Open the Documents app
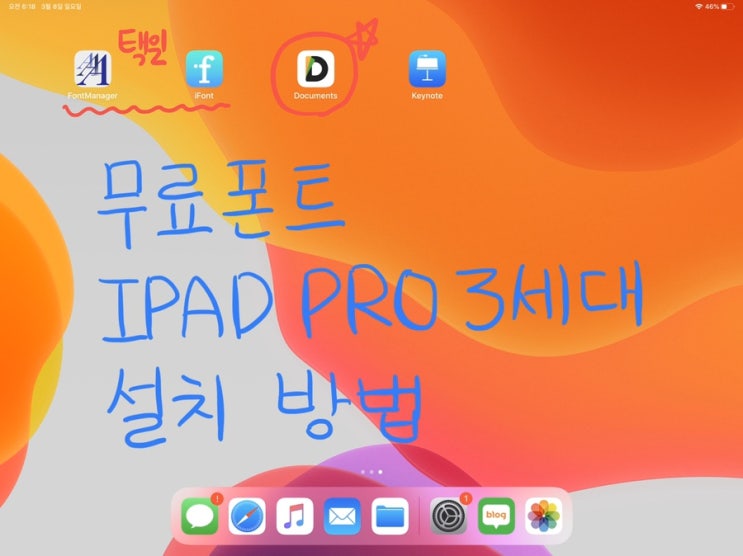Image resolution: width=743 pixels, height=556 pixels. (x=316, y=69)
